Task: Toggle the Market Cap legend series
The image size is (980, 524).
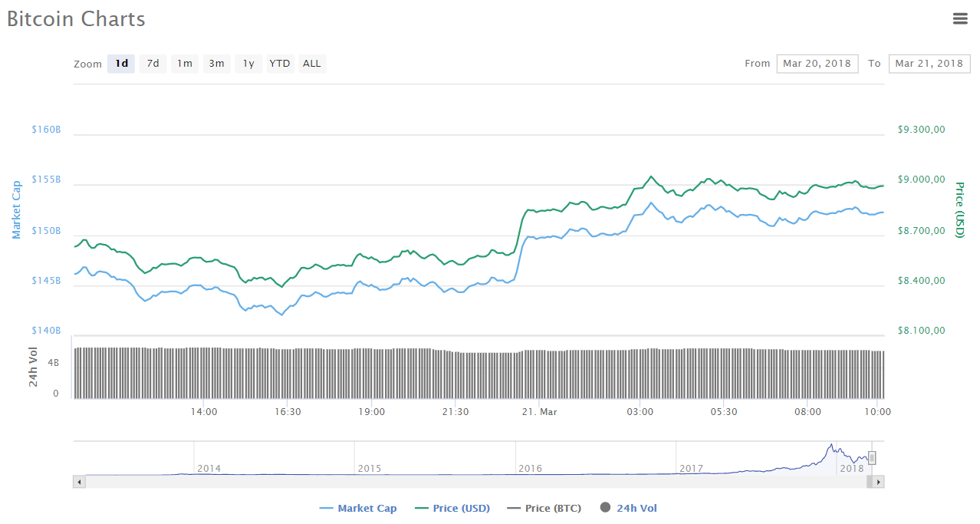Action: pos(358,508)
